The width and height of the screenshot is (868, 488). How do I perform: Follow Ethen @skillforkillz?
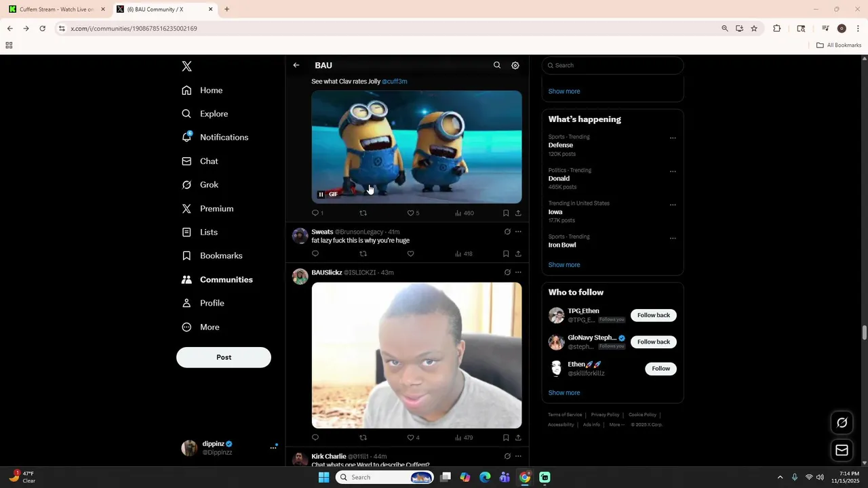(x=660, y=369)
